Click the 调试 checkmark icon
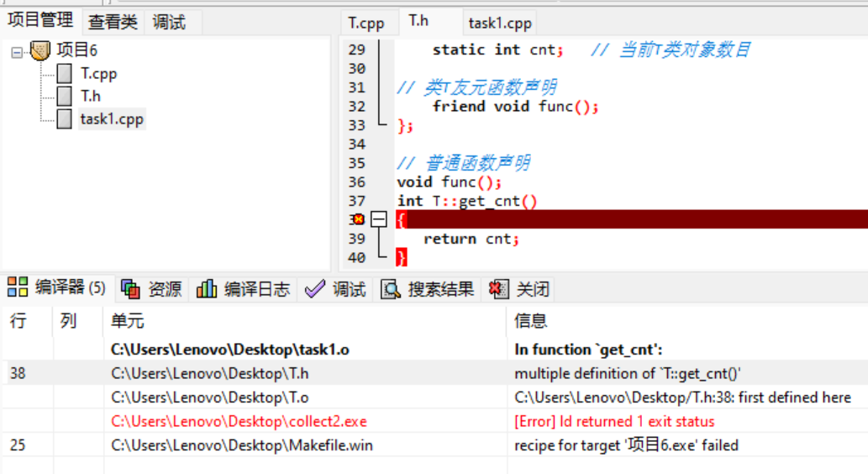This screenshot has height=474, width=868. click(315, 288)
